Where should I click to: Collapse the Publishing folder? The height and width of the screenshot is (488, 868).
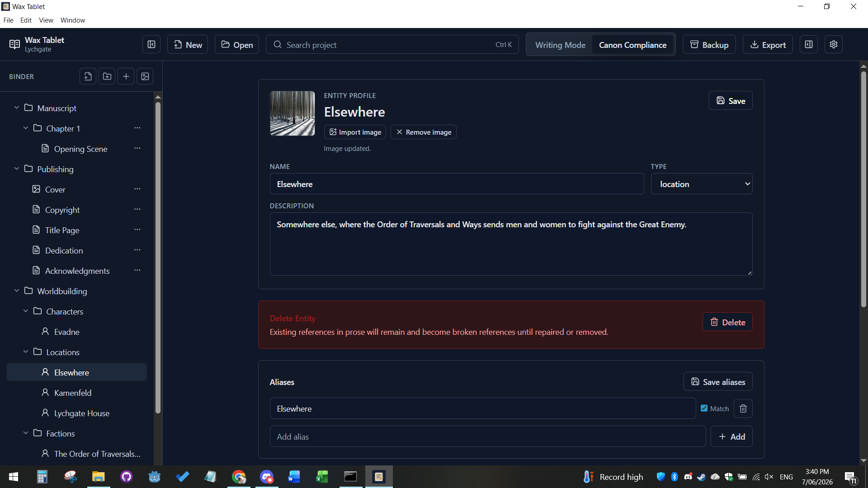point(17,169)
